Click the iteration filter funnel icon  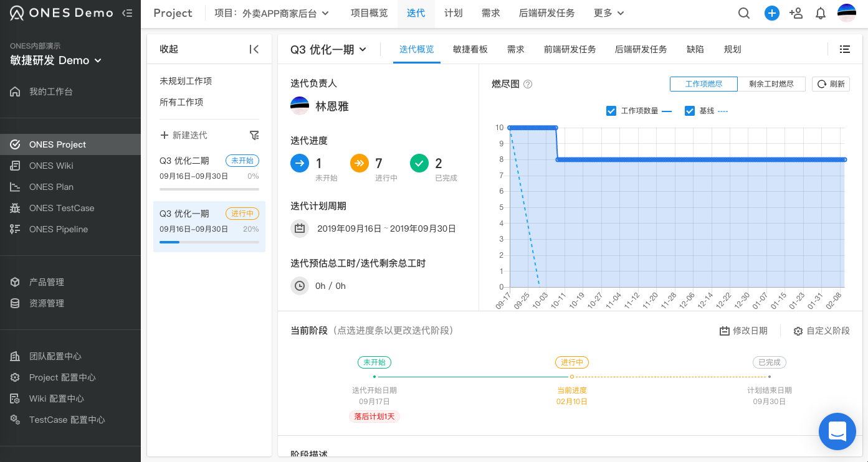tap(254, 135)
